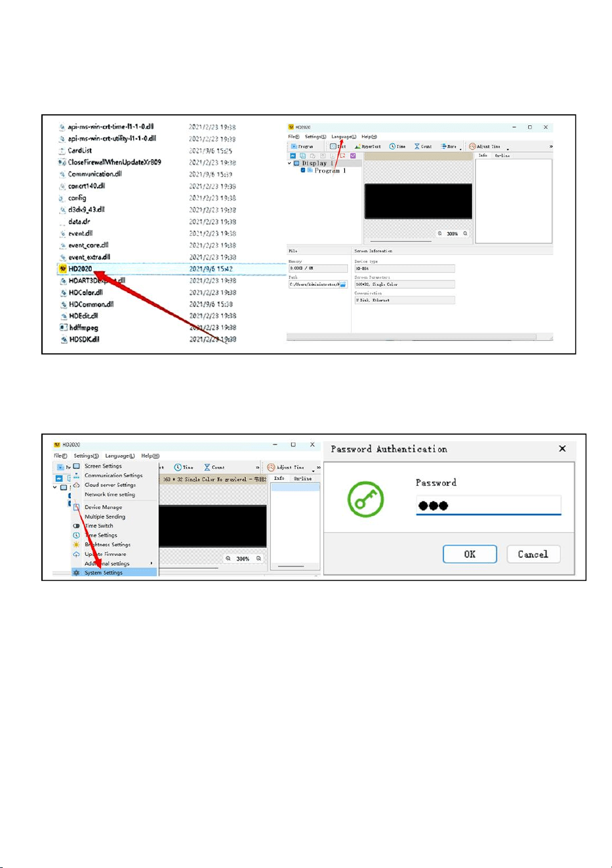Select CardList file in file list
The image size is (612, 868).
79,151
